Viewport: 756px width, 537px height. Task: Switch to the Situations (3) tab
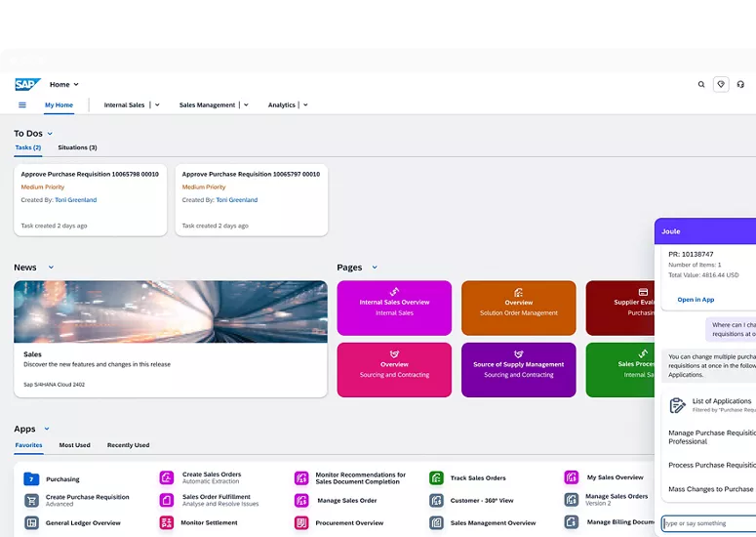(77, 147)
